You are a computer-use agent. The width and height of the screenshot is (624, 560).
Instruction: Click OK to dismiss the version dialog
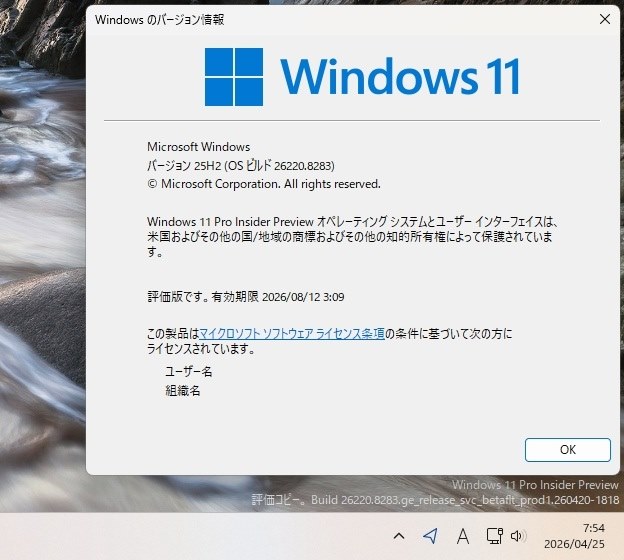567,450
